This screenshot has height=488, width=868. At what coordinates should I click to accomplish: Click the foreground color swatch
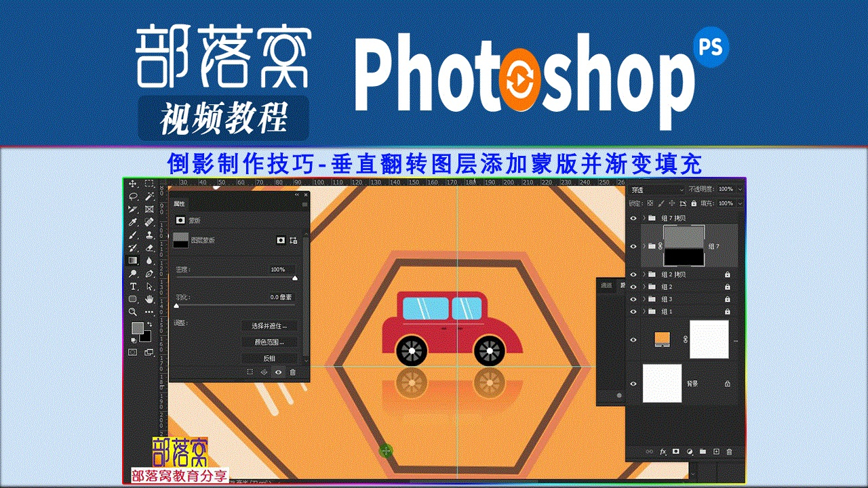click(138, 329)
